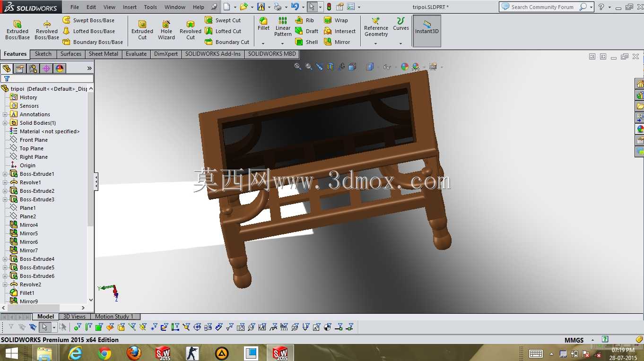This screenshot has height=361, width=644.
Task: Choose the Lofted Cut command
Action: pyautogui.click(x=223, y=31)
